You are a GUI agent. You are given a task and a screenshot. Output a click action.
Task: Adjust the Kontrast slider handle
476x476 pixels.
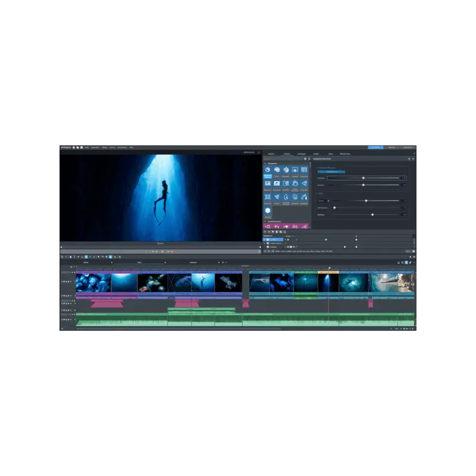[364, 185]
